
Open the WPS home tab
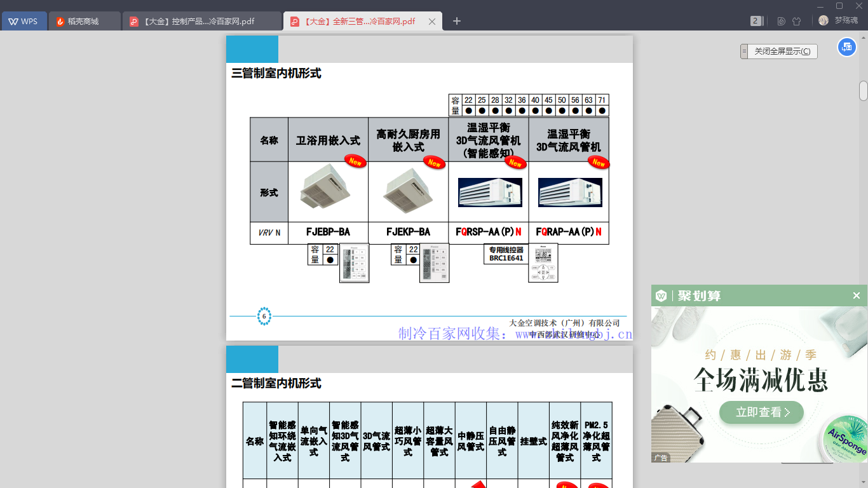tap(24, 21)
